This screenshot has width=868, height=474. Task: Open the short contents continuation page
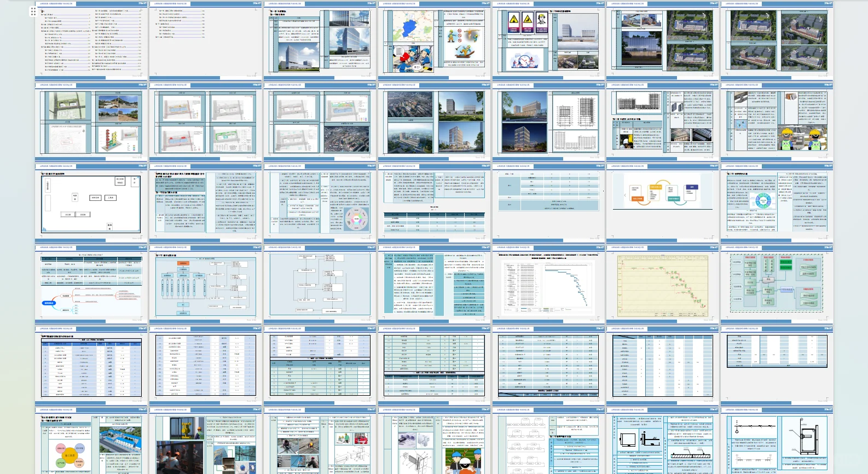click(206, 40)
